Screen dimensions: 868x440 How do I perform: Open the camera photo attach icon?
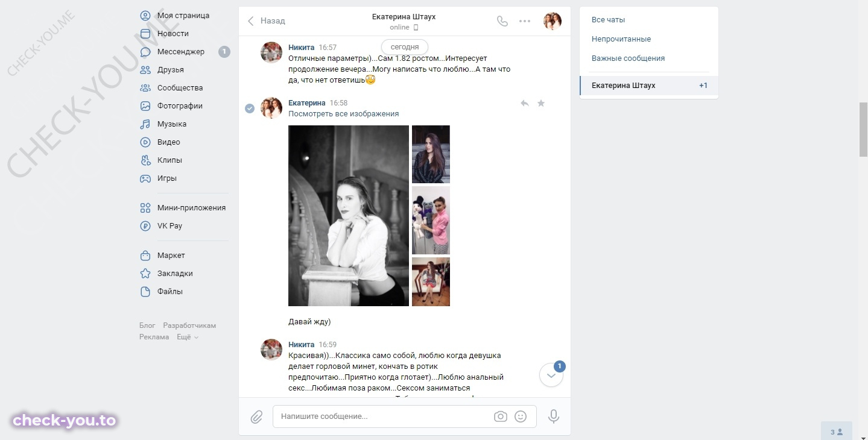[500, 416]
